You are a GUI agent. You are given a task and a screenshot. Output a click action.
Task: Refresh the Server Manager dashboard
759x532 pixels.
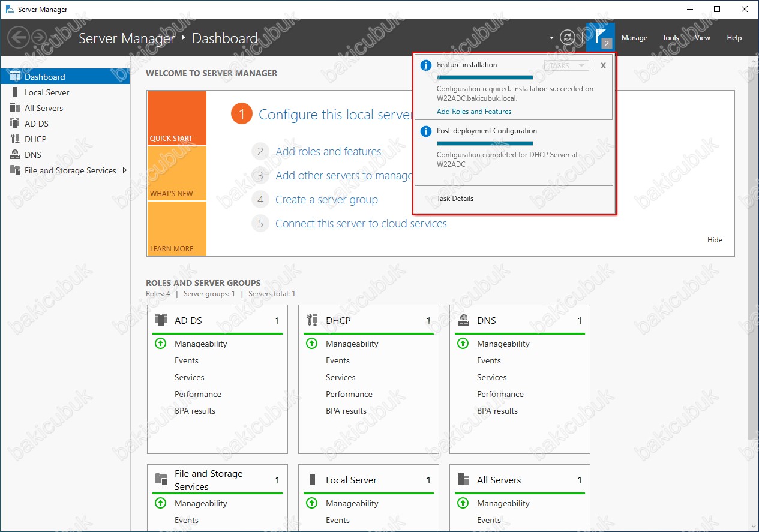click(567, 37)
